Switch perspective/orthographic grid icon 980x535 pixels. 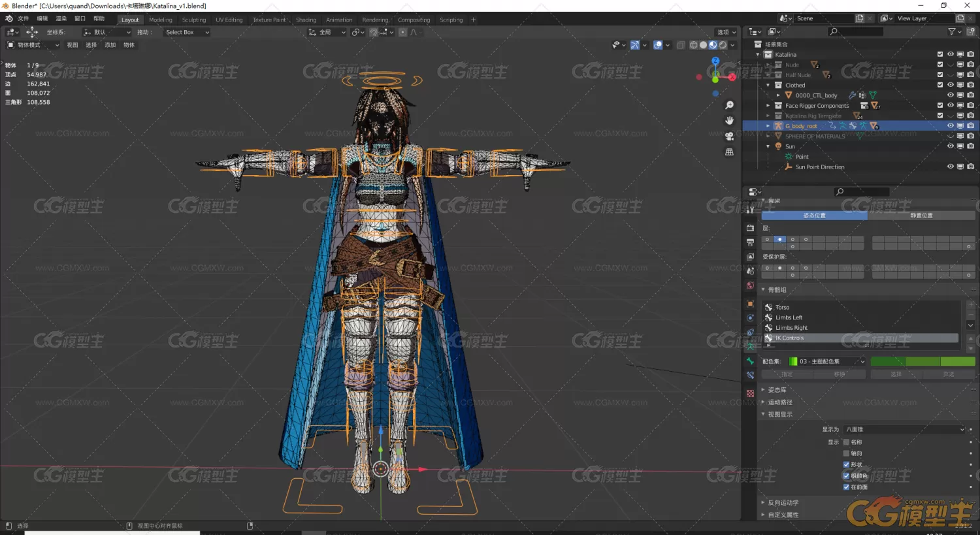[x=730, y=152]
